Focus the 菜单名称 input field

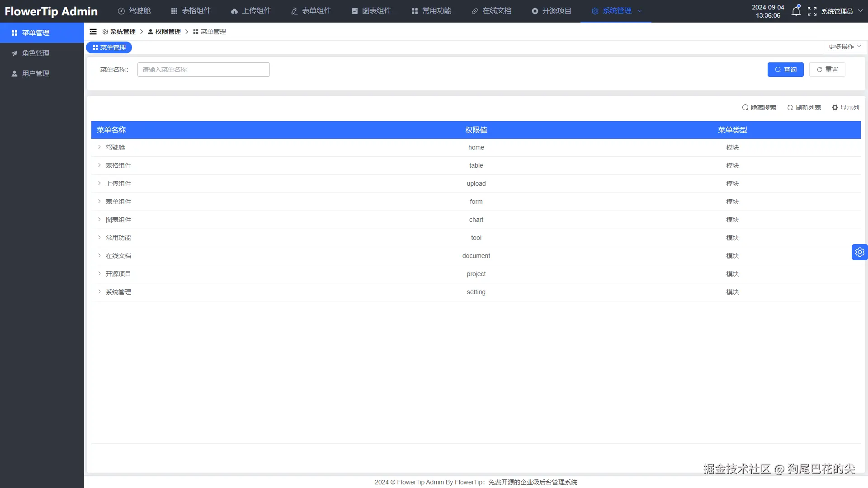pyautogui.click(x=203, y=70)
